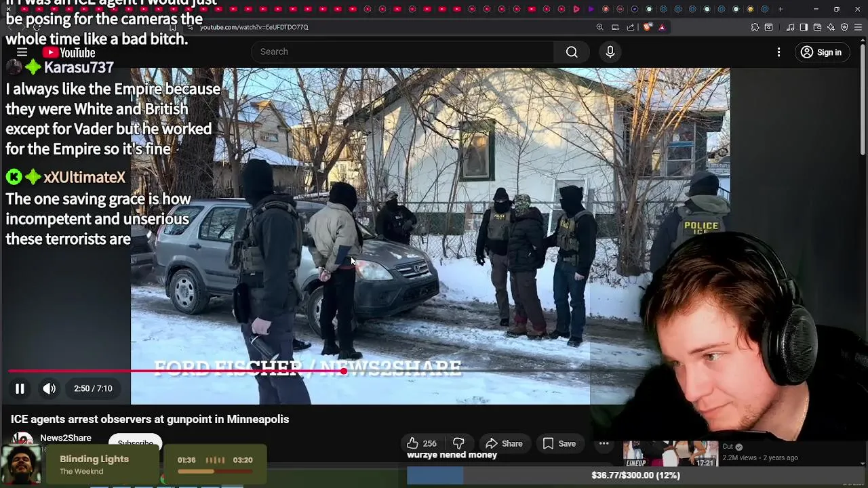Click xXUltimateX username in chat overlay
This screenshot has height=488, width=868.
tap(85, 177)
